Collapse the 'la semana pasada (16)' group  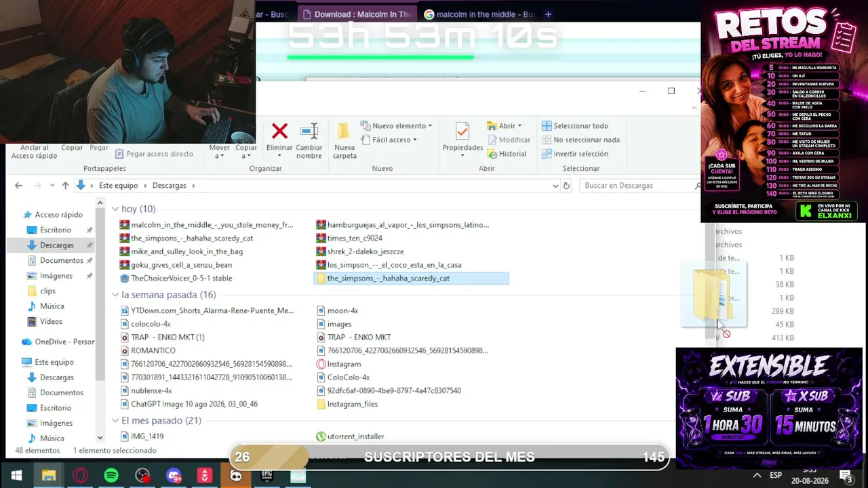115,295
